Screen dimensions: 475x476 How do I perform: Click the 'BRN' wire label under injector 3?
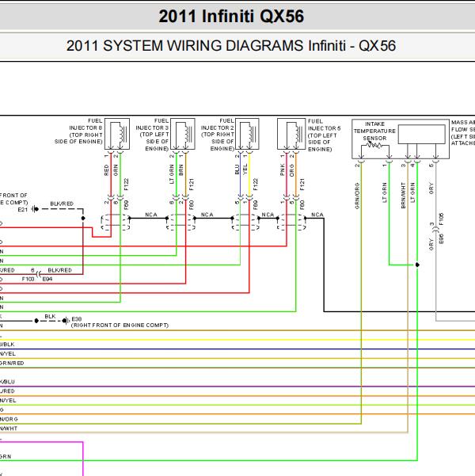[x=180, y=170]
